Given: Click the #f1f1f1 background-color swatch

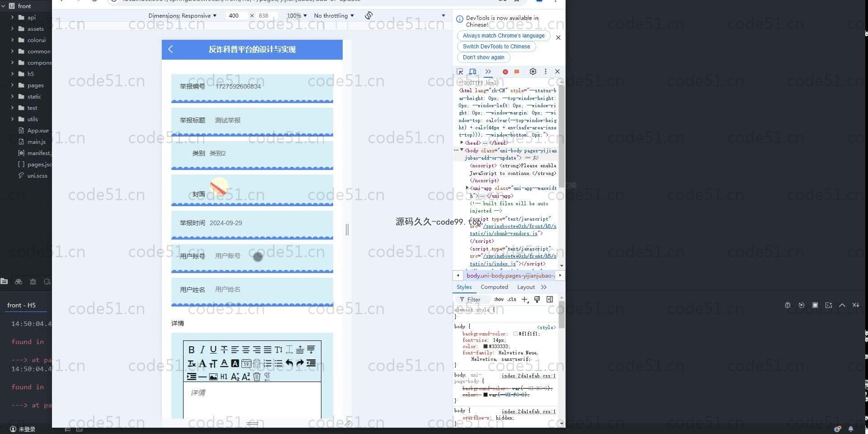Looking at the screenshot, I should [515, 334].
